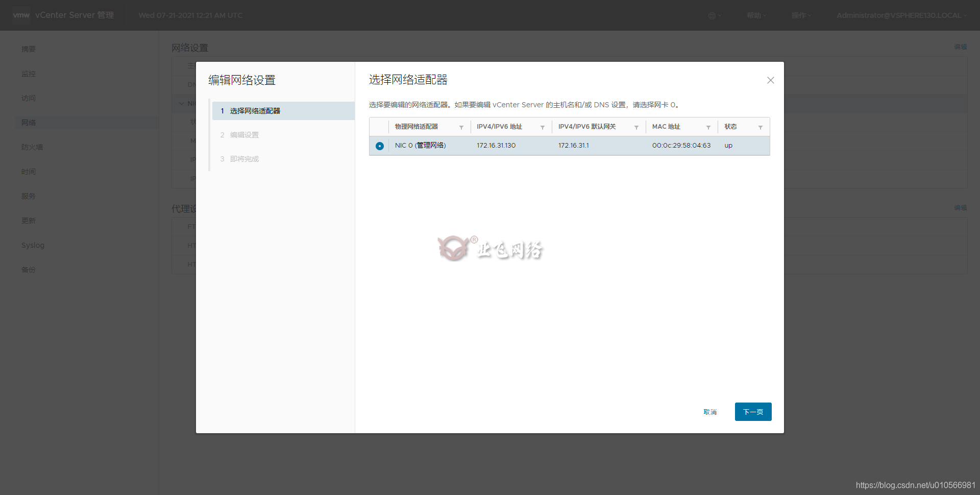Open Syslog in the left sidebar
Screen dimensions: 980x495
[33, 245]
